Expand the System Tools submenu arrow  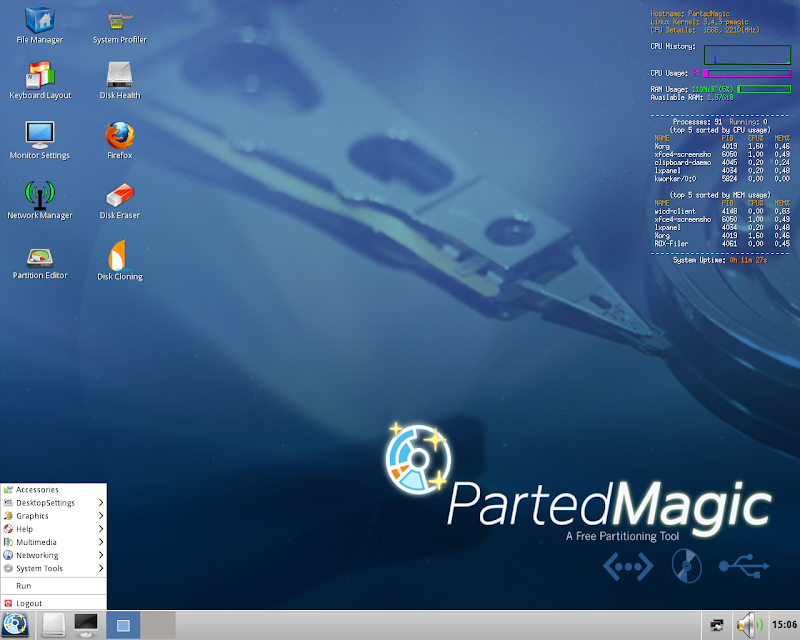[x=101, y=568]
